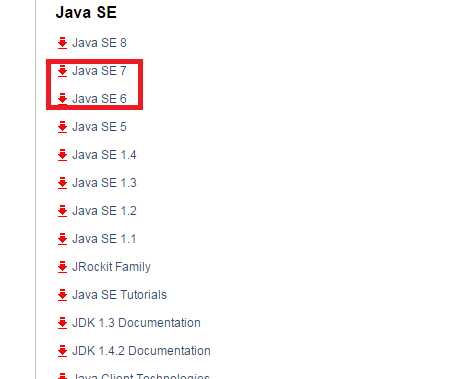This screenshot has height=379, width=451.
Task: Click download arrow icon beside Java SE 1.3
Action: [x=62, y=183]
